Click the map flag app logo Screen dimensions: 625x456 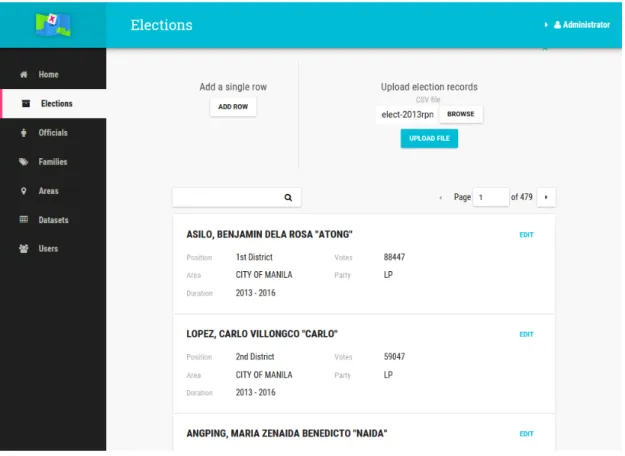coord(53,24)
